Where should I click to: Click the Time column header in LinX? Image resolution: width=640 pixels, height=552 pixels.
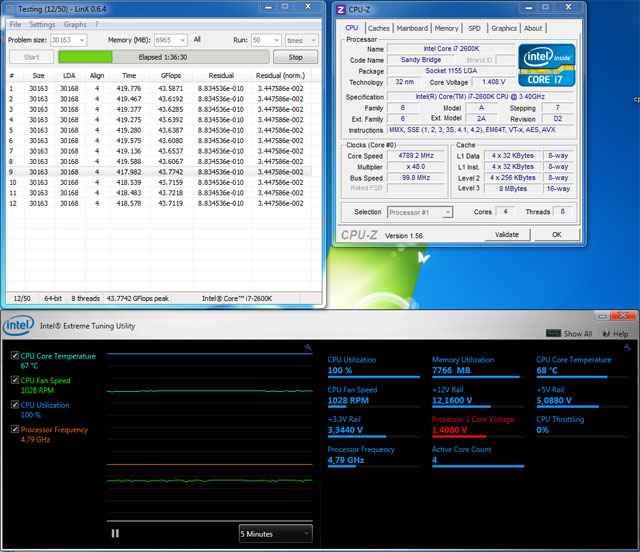(129, 76)
